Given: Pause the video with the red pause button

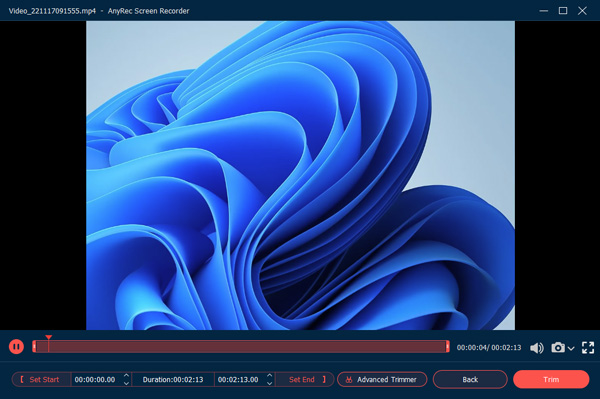Looking at the screenshot, I should click(x=16, y=347).
